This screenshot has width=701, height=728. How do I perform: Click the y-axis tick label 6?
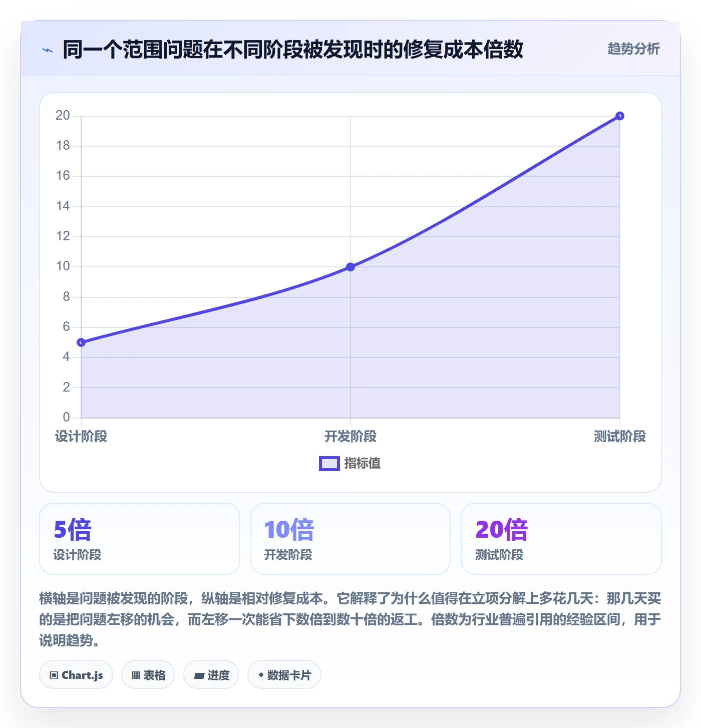tap(67, 327)
